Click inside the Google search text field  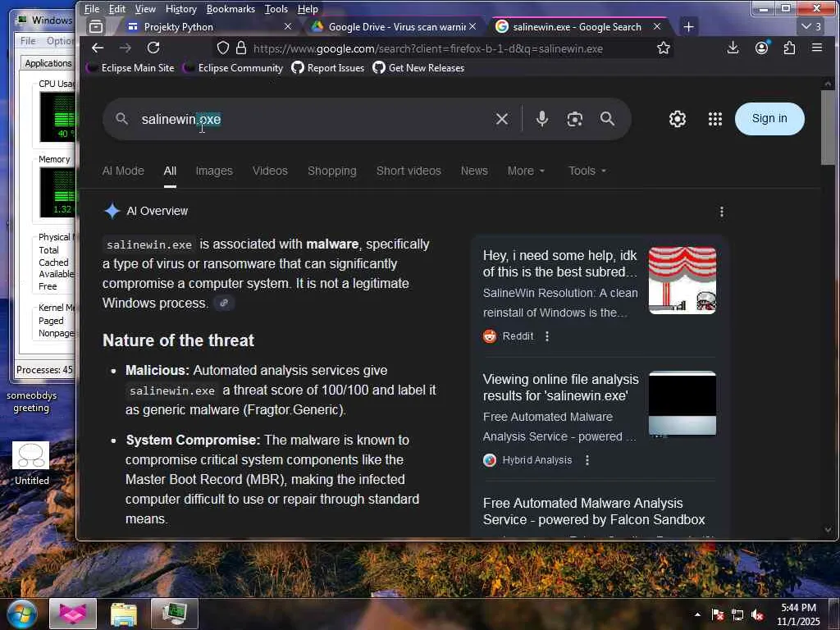[313, 119]
